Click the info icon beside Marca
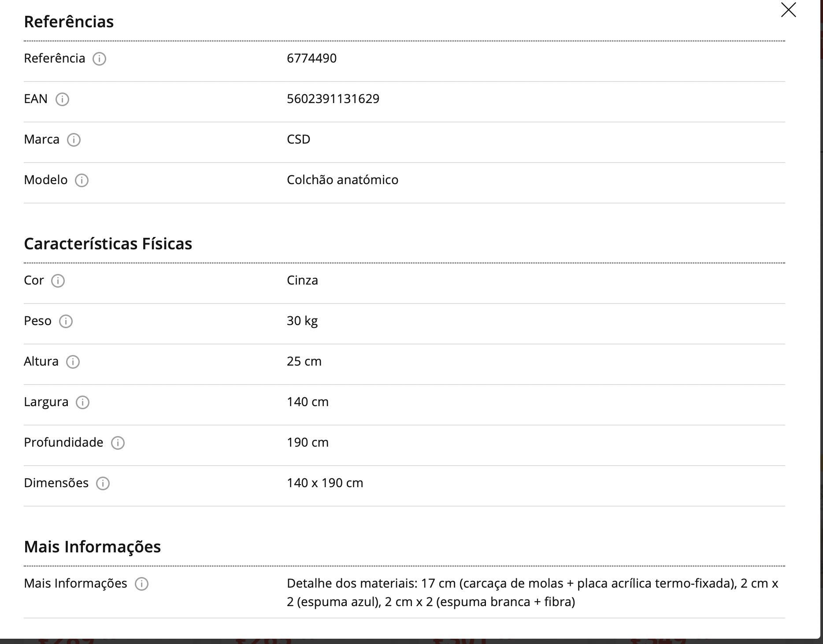The height and width of the screenshot is (644, 823). [74, 140]
